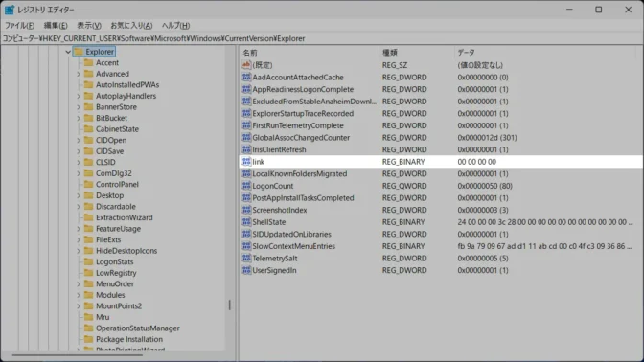Click the link binary value icon
The image size is (644, 362).
coord(246,162)
